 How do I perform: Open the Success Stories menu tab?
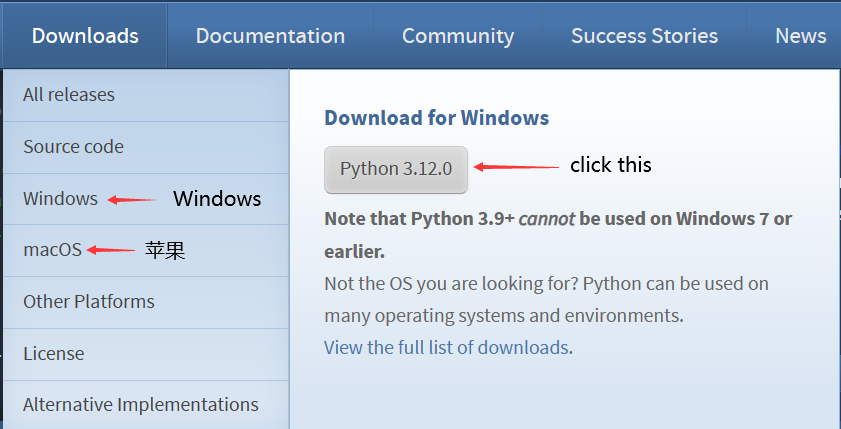[644, 35]
